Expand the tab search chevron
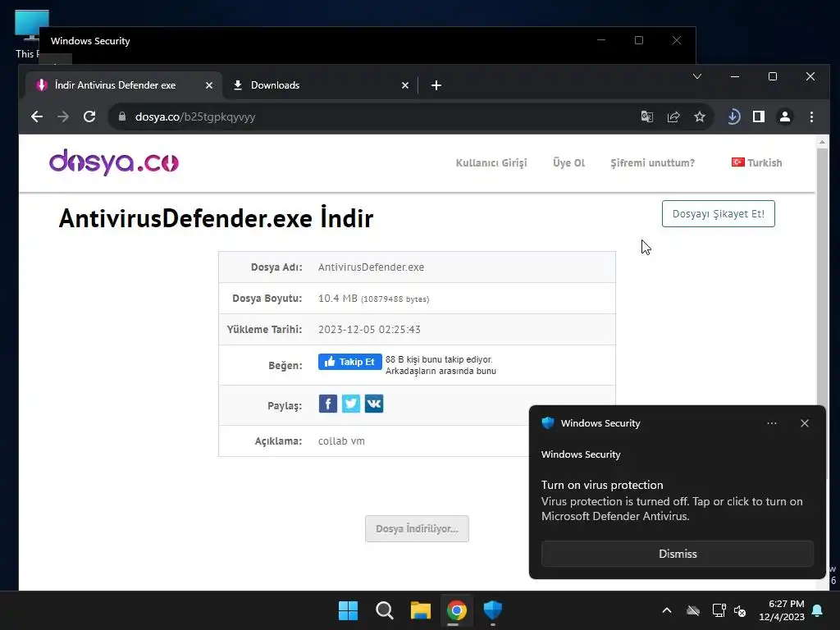Screen dimensions: 840x630 coord(697,76)
